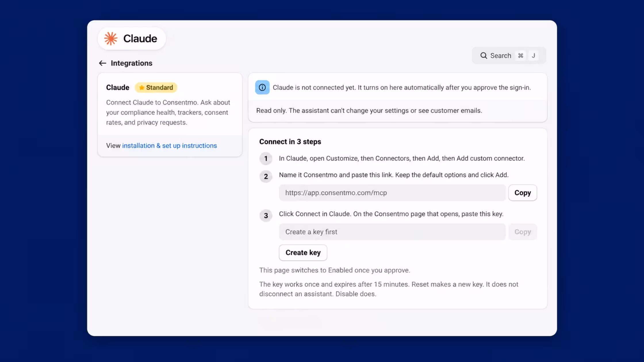This screenshot has width=644, height=362.
Task: Click the star icon in Standard badge
Action: pos(141,88)
